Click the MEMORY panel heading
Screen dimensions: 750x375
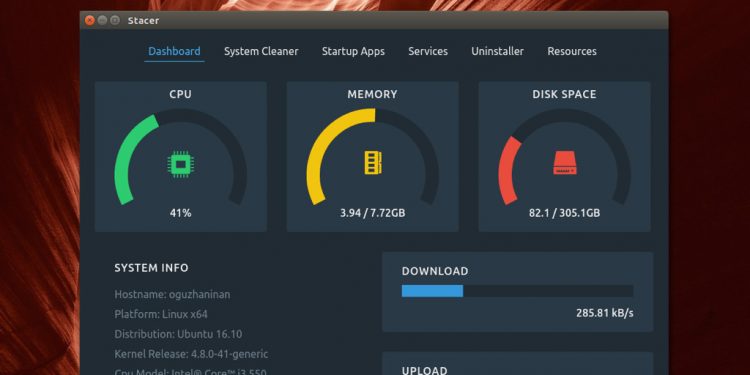(x=372, y=94)
